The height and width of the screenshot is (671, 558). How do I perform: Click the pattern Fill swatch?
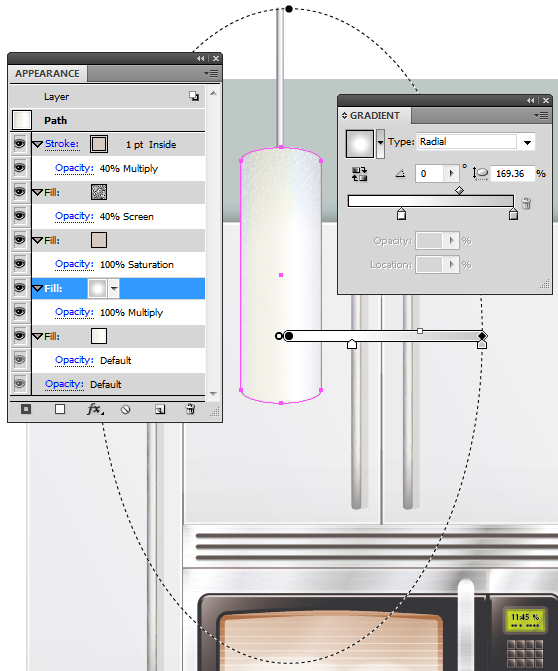[99, 192]
